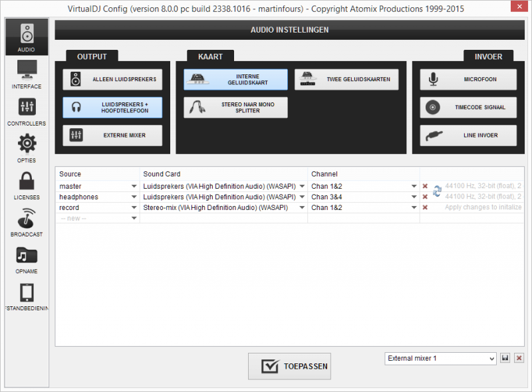Open the Opties gear section
Screen dimensions: 532x392
pos(27,149)
